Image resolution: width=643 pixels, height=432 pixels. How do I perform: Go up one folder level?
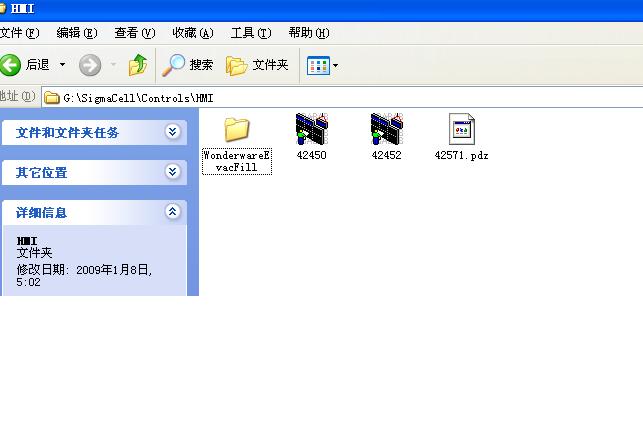(138, 65)
